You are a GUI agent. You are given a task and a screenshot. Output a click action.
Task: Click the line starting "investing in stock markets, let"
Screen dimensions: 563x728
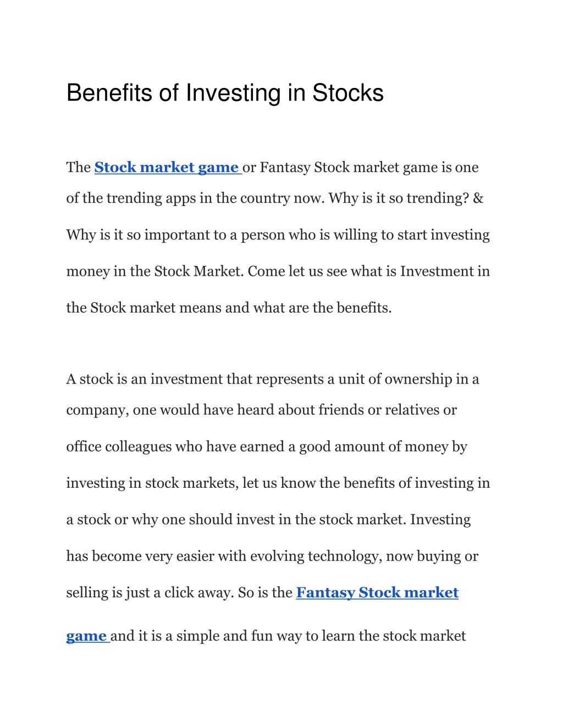pyautogui.click(x=278, y=483)
